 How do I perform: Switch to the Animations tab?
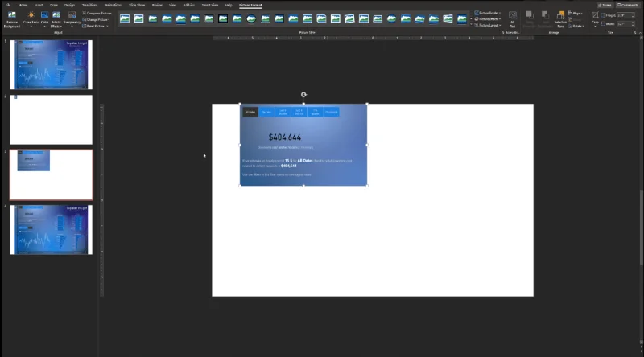click(113, 6)
